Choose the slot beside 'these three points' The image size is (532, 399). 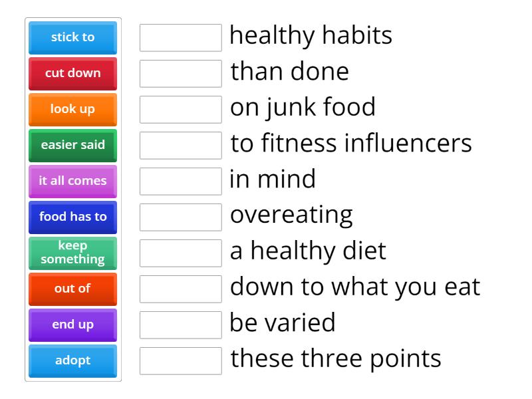click(180, 361)
